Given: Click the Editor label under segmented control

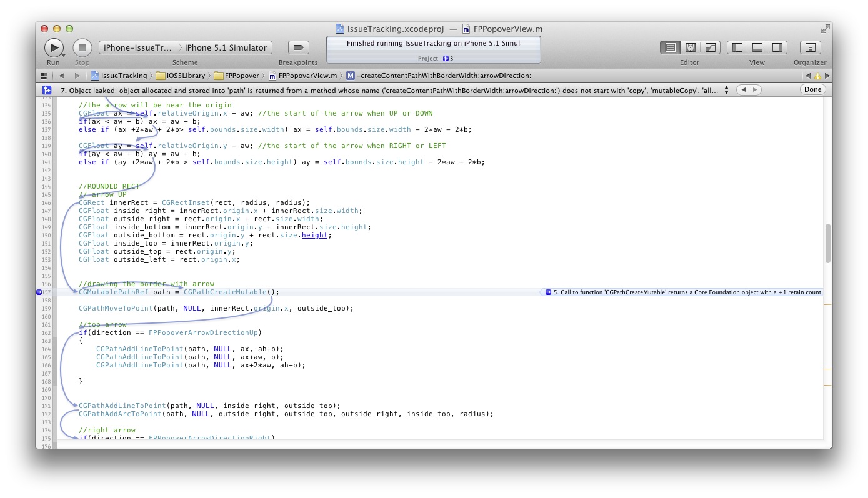Looking at the screenshot, I should tap(689, 62).
